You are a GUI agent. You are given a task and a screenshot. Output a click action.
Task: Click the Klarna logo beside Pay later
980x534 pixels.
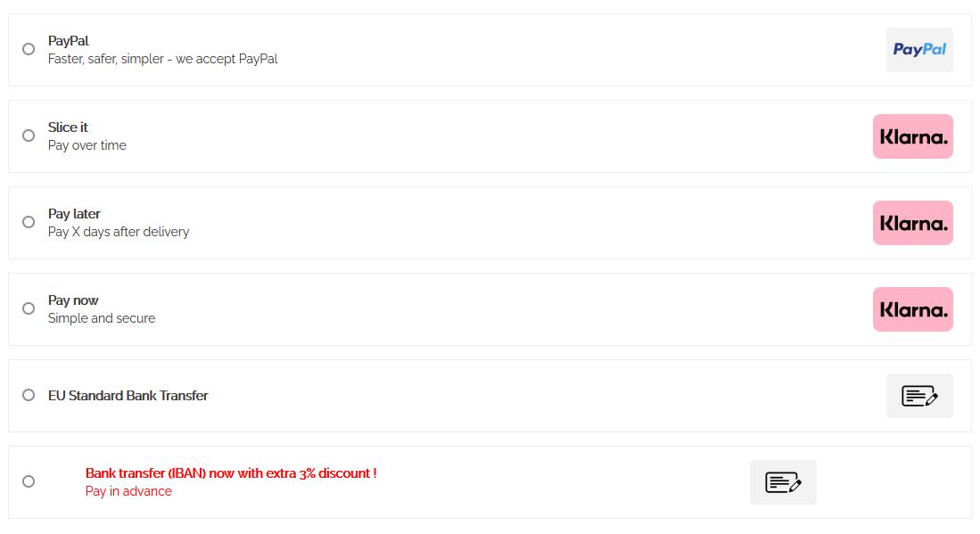(912, 223)
